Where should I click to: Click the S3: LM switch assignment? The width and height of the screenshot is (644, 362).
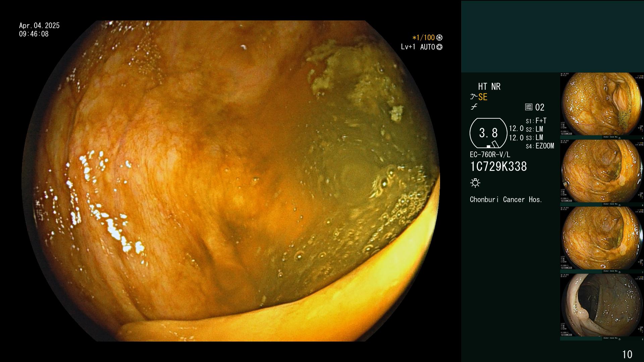pyautogui.click(x=534, y=138)
